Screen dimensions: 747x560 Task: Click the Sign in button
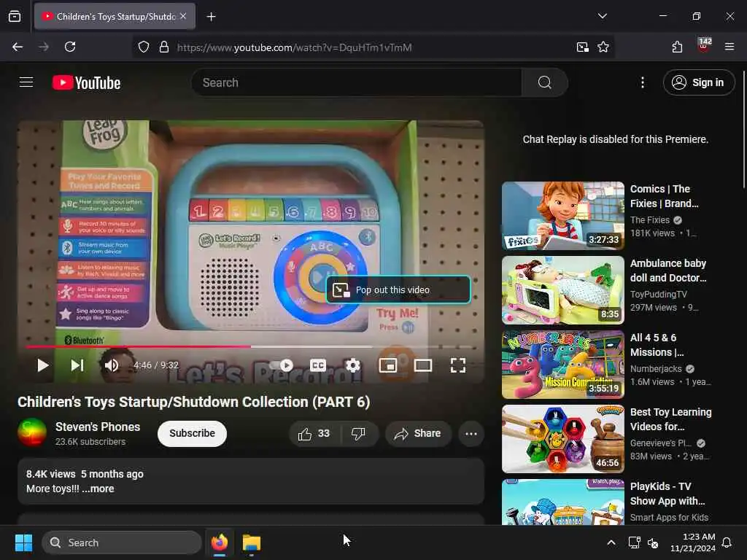(698, 82)
